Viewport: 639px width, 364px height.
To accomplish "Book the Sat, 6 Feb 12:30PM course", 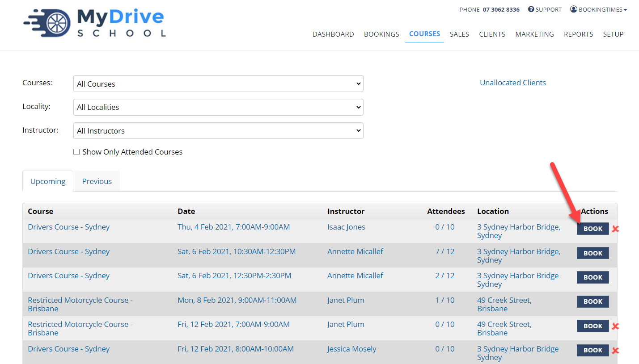I will click(592, 277).
